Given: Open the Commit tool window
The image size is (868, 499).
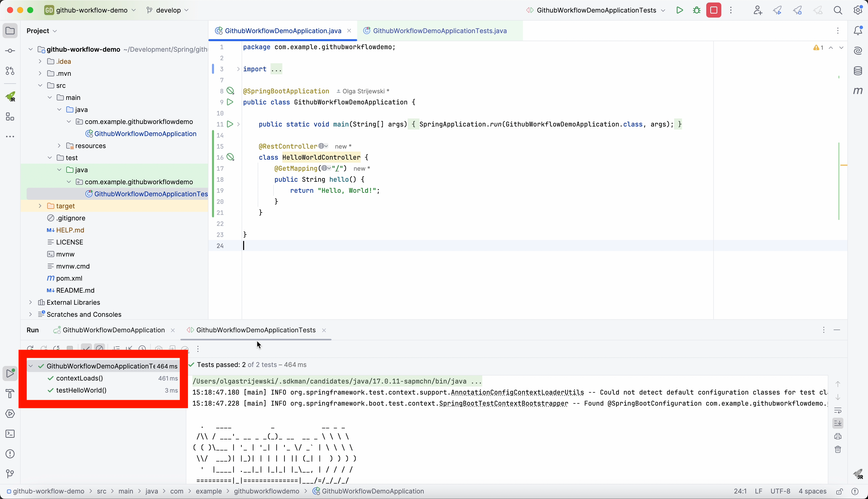Looking at the screenshot, I should [10, 51].
